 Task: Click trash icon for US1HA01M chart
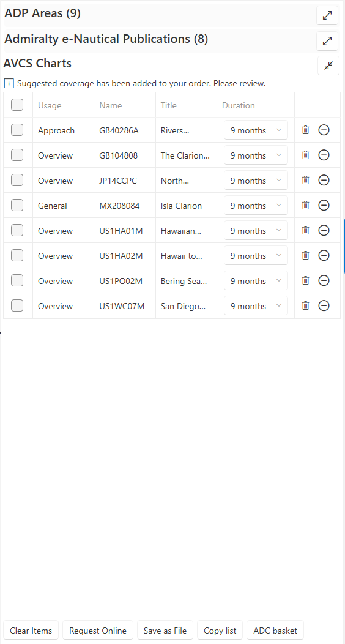(x=306, y=230)
